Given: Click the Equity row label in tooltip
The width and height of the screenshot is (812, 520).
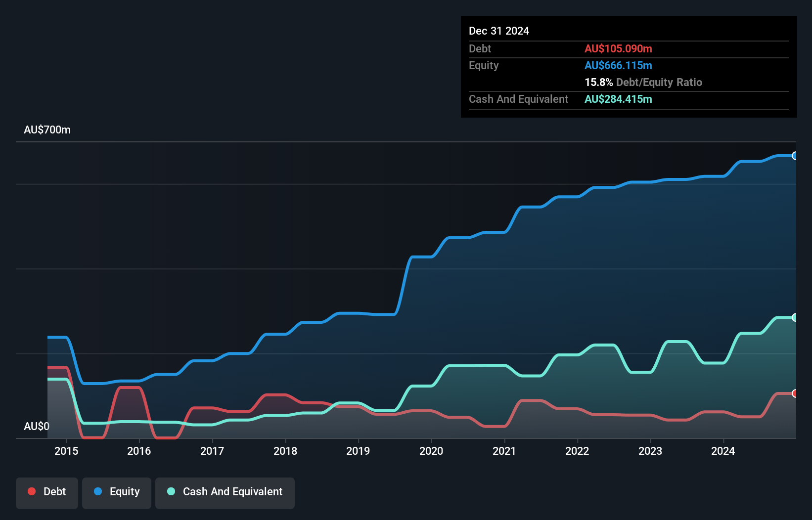Looking at the screenshot, I should coord(484,65).
